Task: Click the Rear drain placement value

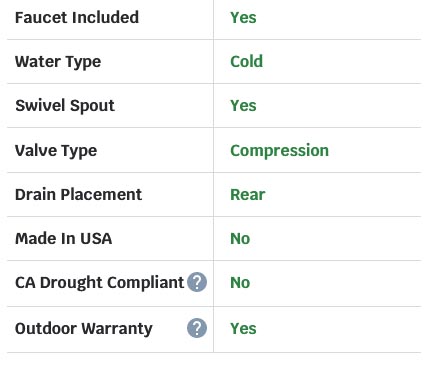Action: pos(248,194)
